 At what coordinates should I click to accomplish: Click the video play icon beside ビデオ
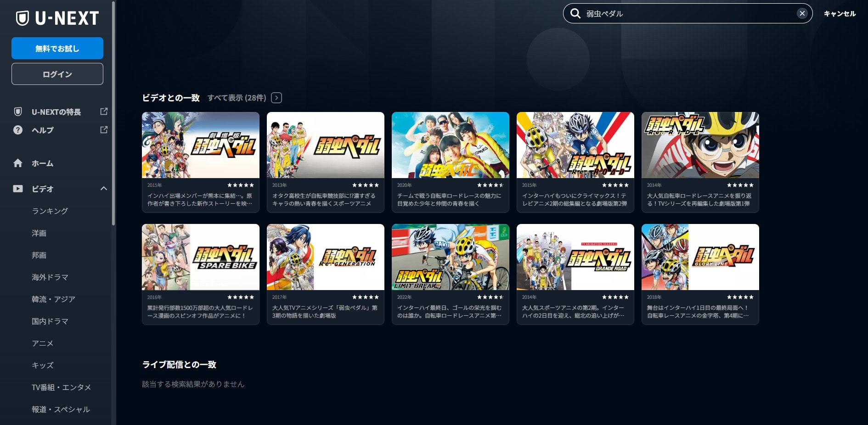18,189
